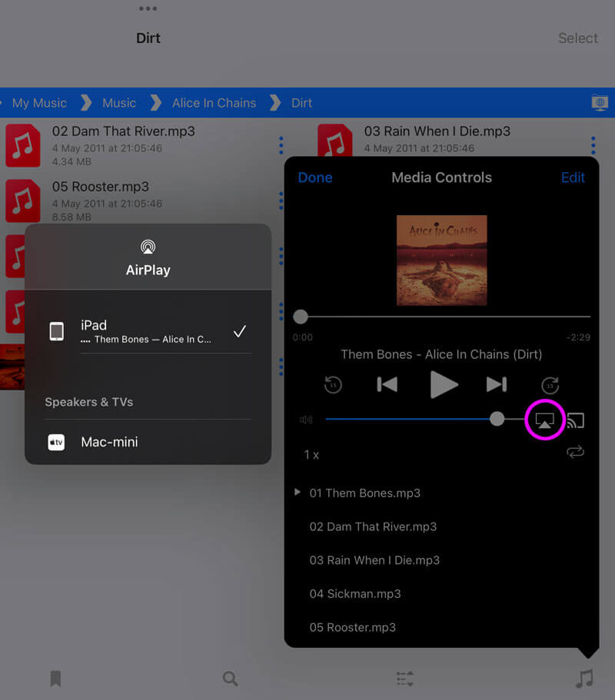Screen dimensions: 615x700
Task: Click the 05 Rooster.mp3 file name in list
Action: [x=101, y=187]
